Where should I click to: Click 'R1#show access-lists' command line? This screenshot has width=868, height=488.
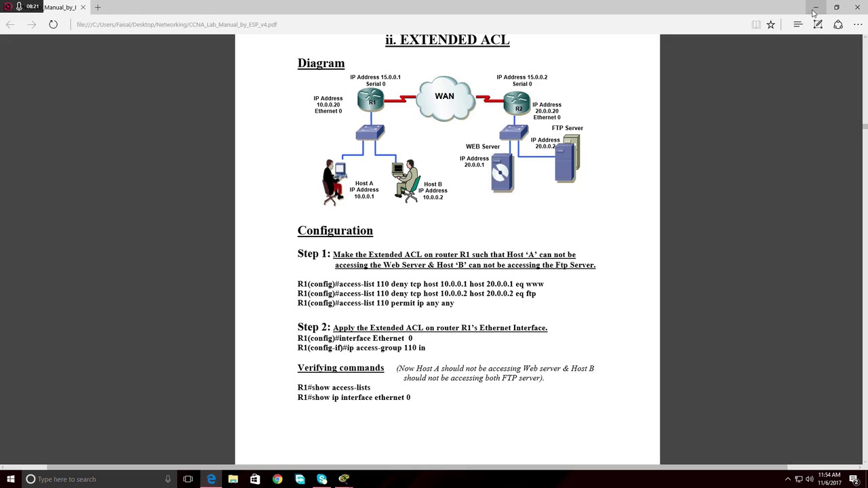pos(334,388)
